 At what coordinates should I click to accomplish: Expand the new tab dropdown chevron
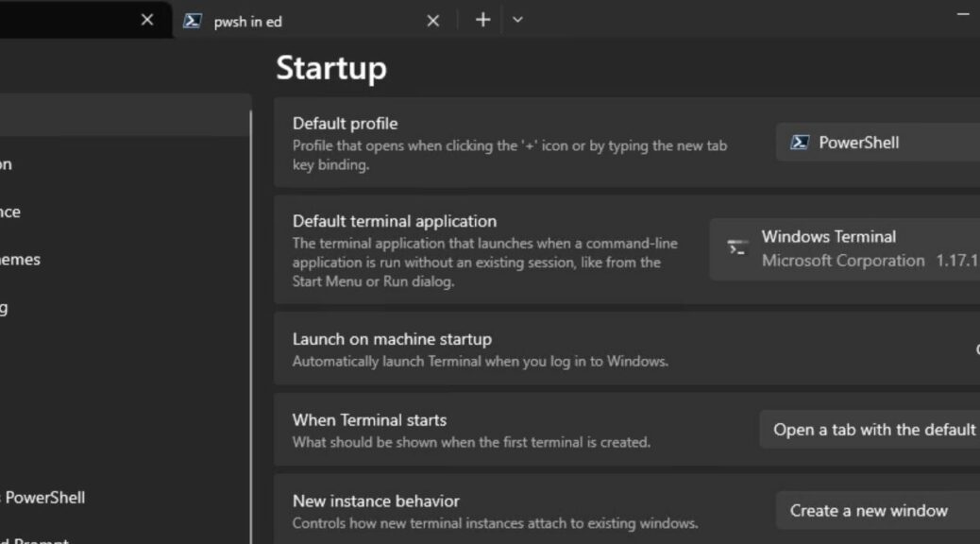(x=517, y=20)
